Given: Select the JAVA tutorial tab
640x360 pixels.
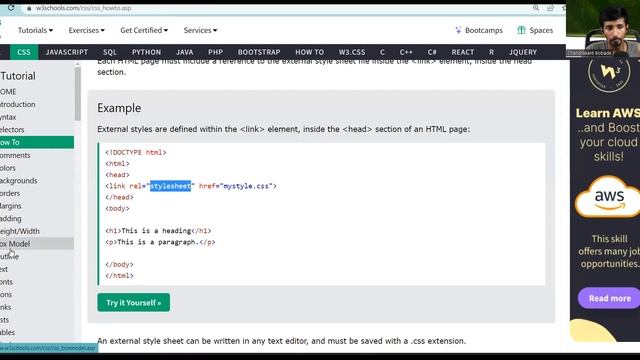Looking at the screenshot, I should tap(184, 52).
